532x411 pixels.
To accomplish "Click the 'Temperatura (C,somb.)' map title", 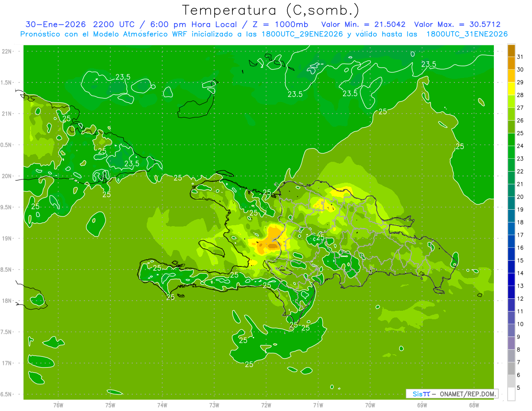I will (x=270, y=10).
